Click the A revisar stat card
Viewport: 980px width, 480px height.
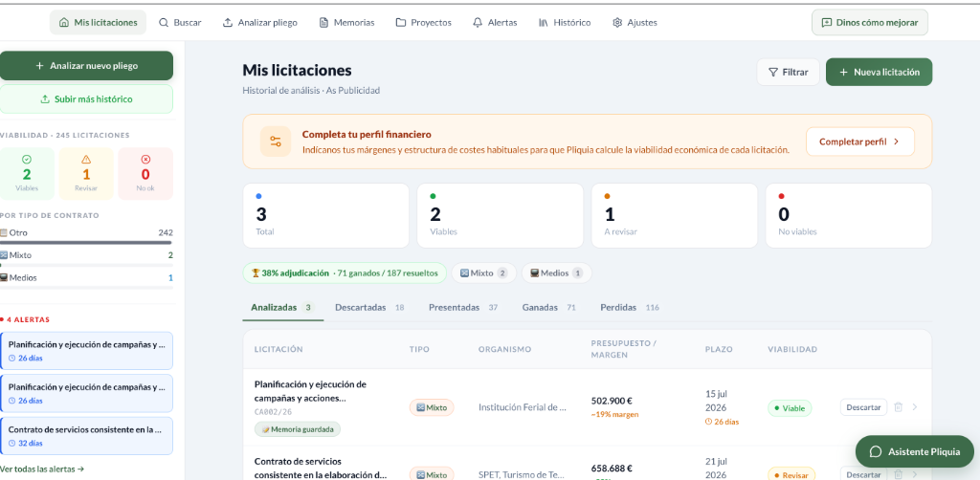coord(675,215)
